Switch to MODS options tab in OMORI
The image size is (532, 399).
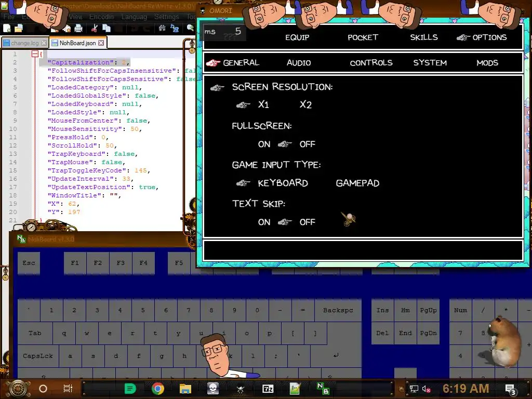[x=487, y=63]
